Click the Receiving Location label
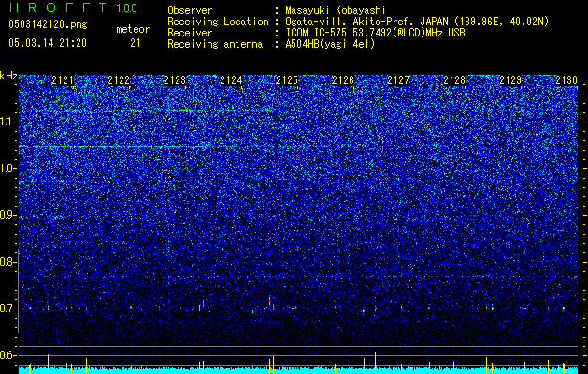 pos(218,22)
